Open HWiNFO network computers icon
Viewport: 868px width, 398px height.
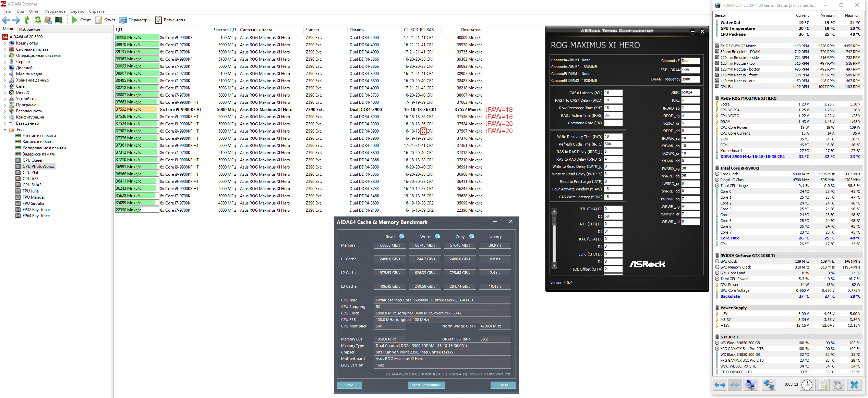pyautogui.click(x=768, y=385)
